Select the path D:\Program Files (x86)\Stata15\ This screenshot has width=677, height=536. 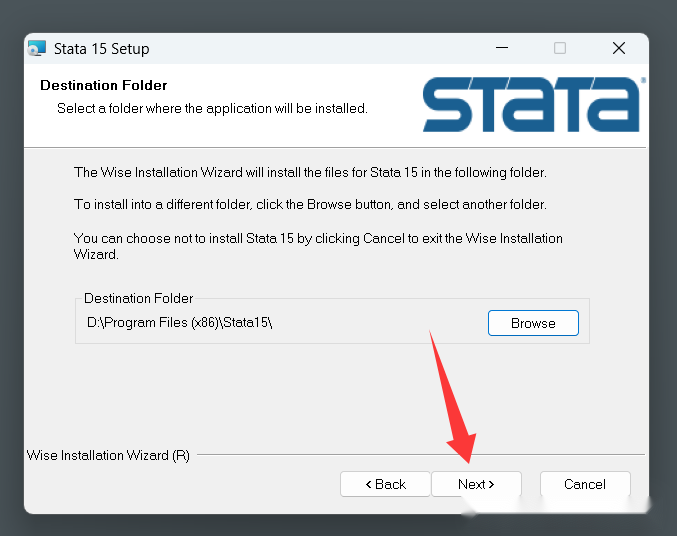click(179, 323)
